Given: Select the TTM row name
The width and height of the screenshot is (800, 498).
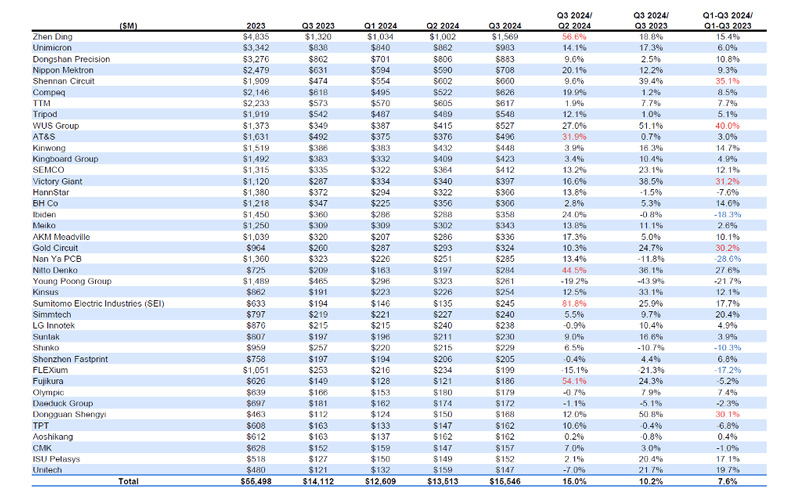Looking at the screenshot, I should coord(41,104).
